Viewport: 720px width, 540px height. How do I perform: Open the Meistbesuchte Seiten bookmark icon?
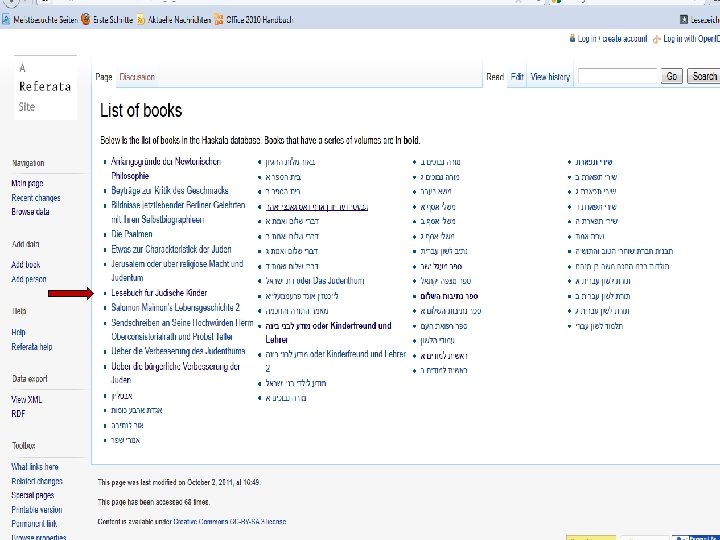[6, 19]
